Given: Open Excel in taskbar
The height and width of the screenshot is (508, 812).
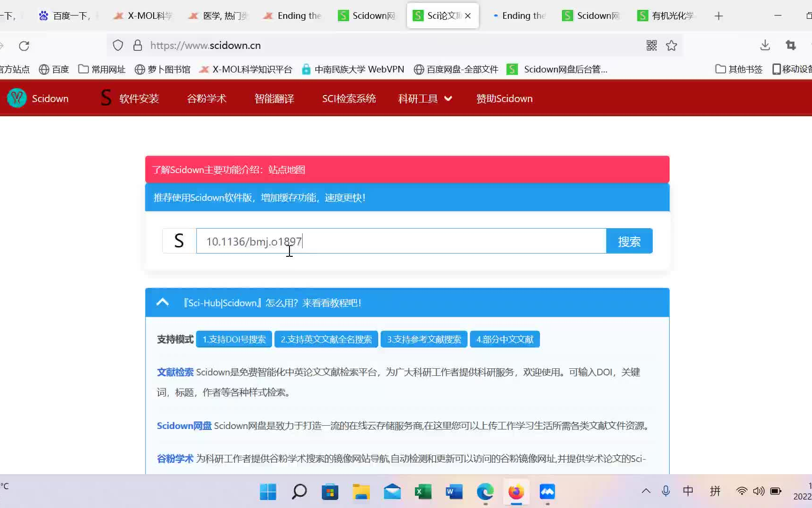Looking at the screenshot, I should click(x=423, y=492).
